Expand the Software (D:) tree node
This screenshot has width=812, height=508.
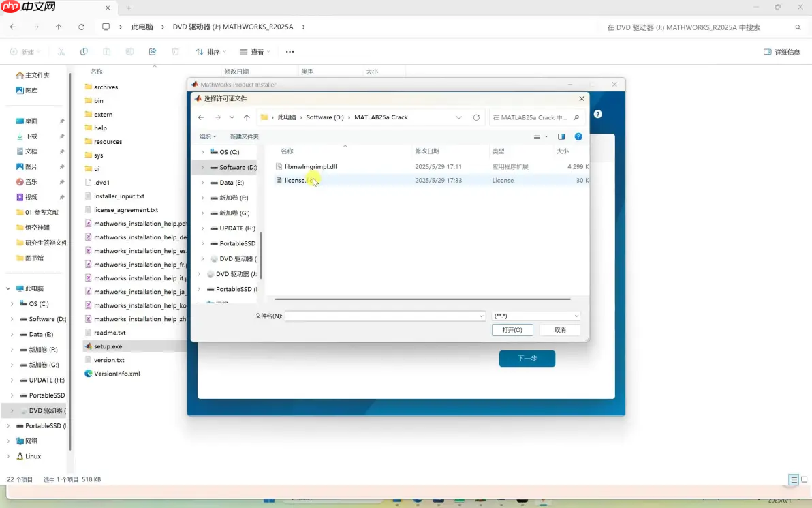[203, 167]
